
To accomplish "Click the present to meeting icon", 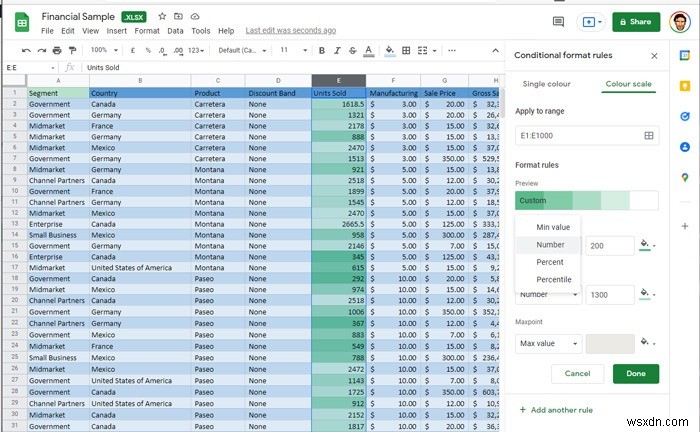I will click(590, 22).
